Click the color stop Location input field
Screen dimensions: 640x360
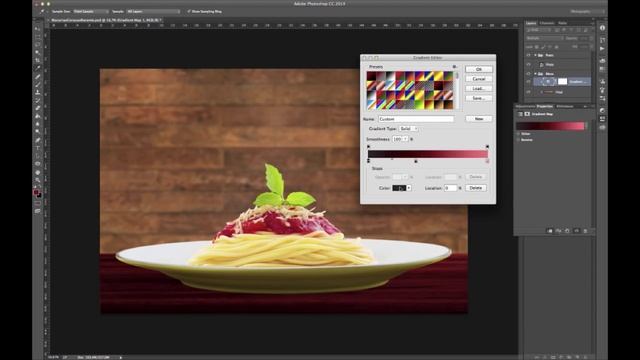pyautogui.click(x=451, y=188)
